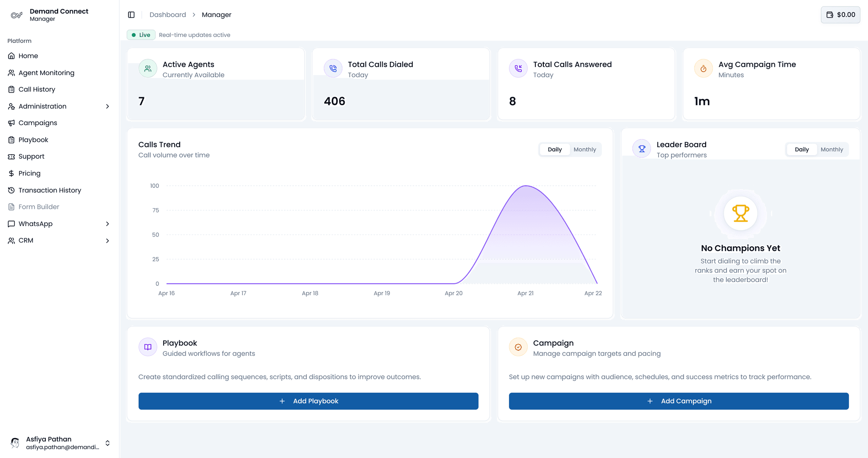Click the Add Playbook button
The image size is (868, 458).
tap(309, 401)
